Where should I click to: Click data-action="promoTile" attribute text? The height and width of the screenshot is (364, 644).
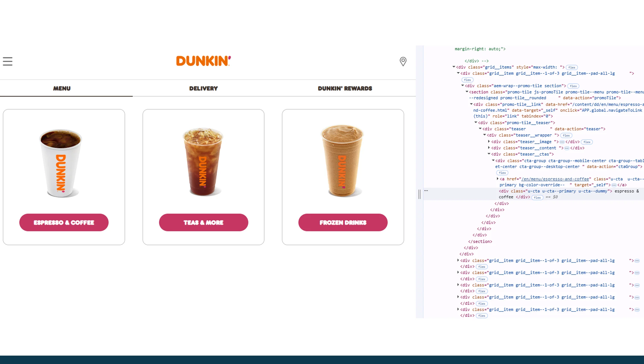click(x=590, y=98)
